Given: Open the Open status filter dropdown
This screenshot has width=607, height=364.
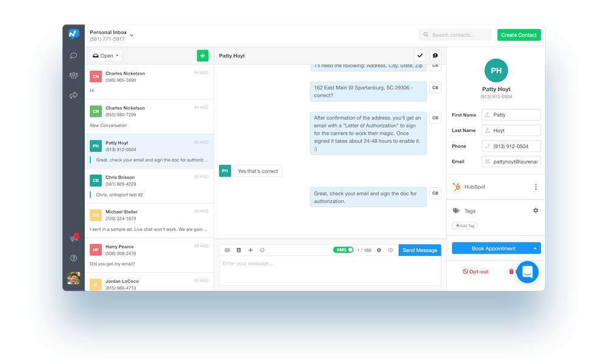Looking at the screenshot, I should (106, 56).
